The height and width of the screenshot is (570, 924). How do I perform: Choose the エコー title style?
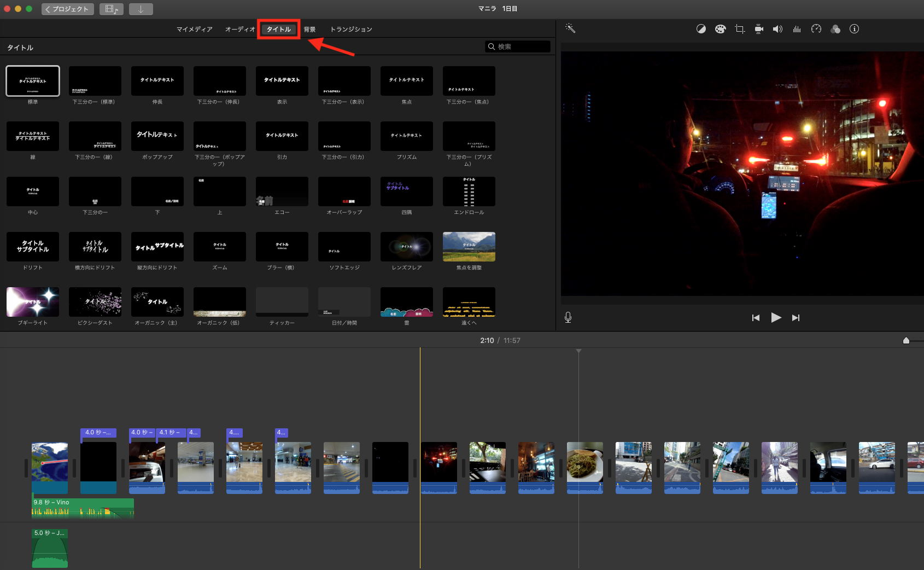pos(282,191)
